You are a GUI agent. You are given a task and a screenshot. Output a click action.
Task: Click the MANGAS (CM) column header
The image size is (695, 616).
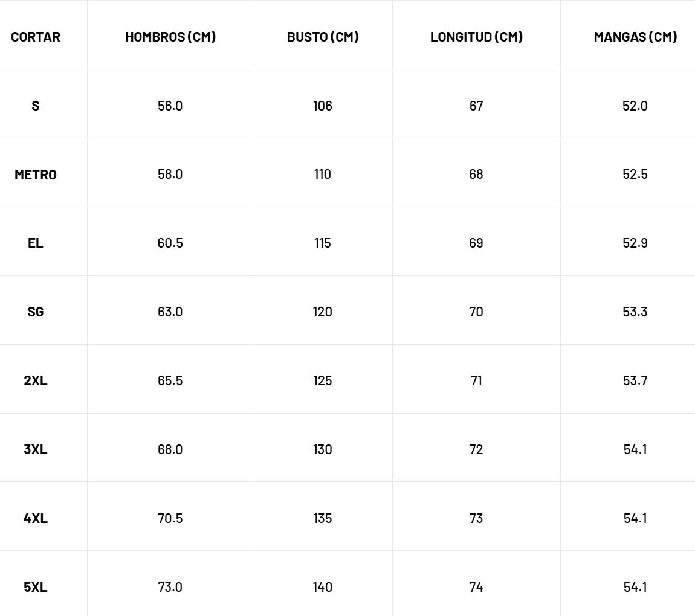(635, 37)
